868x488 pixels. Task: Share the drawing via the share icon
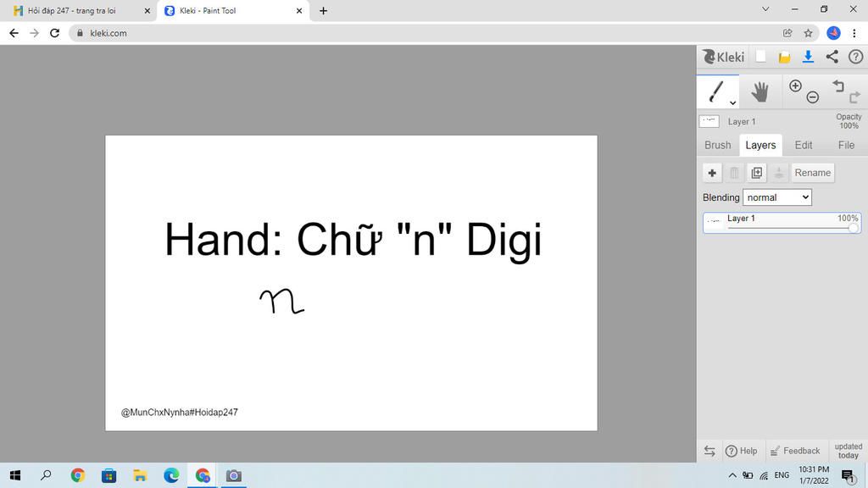(x=832, y=57)
